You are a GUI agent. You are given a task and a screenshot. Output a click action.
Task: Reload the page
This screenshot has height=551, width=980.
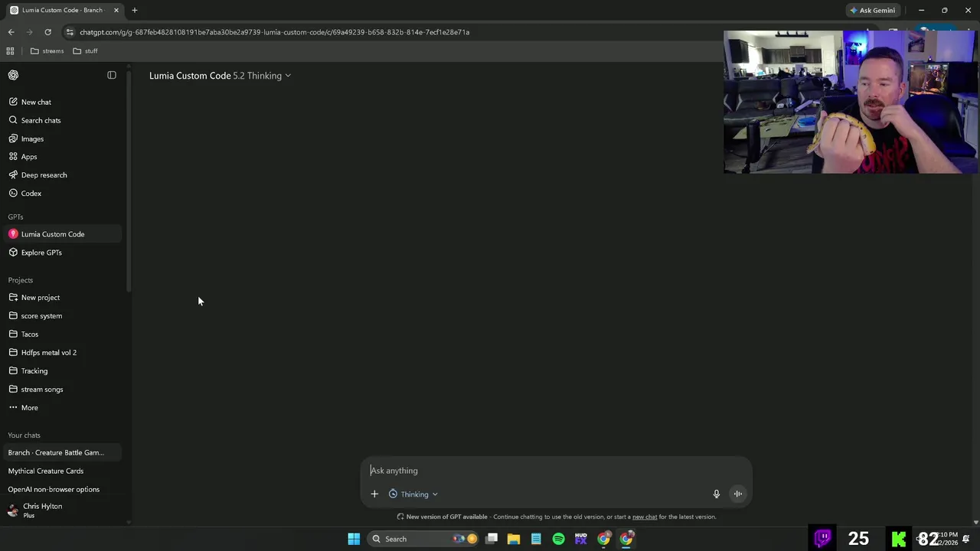click(x=47, y=32)
